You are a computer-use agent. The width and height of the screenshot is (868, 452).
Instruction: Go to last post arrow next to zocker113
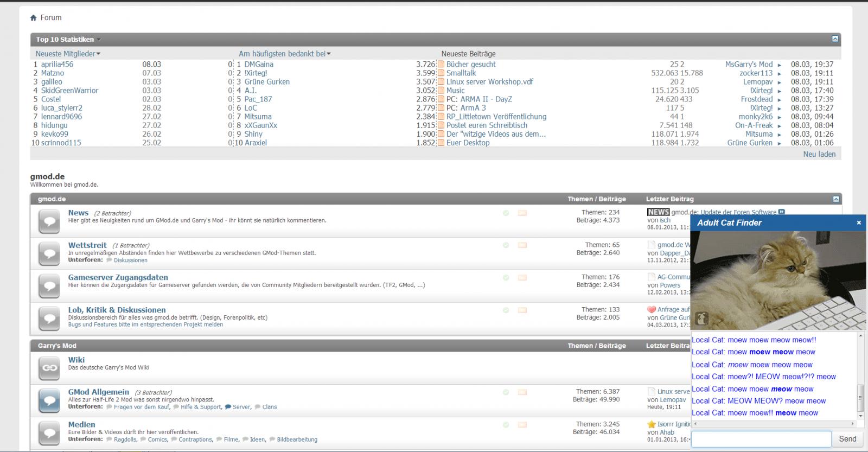coord(779,74)
